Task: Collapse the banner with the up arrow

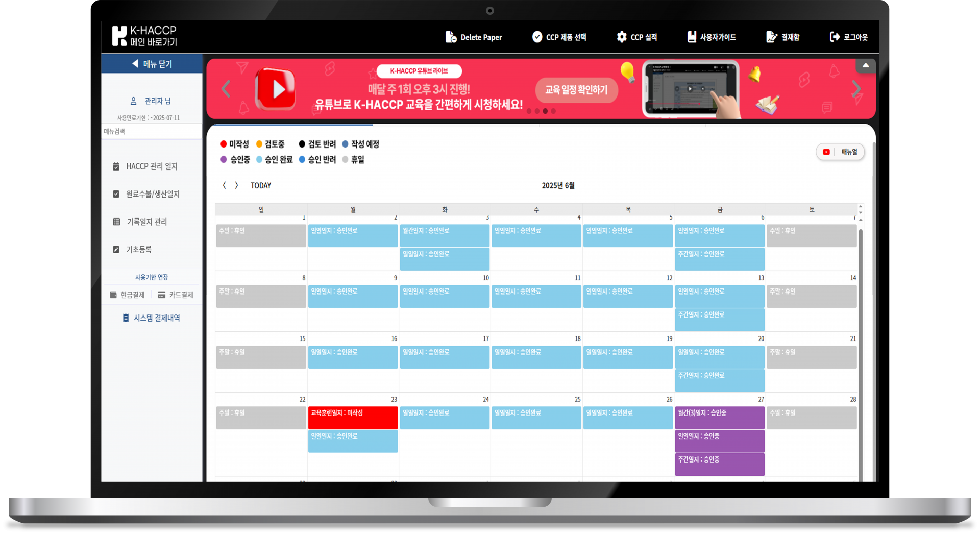Action: click(x=866, y=65)
